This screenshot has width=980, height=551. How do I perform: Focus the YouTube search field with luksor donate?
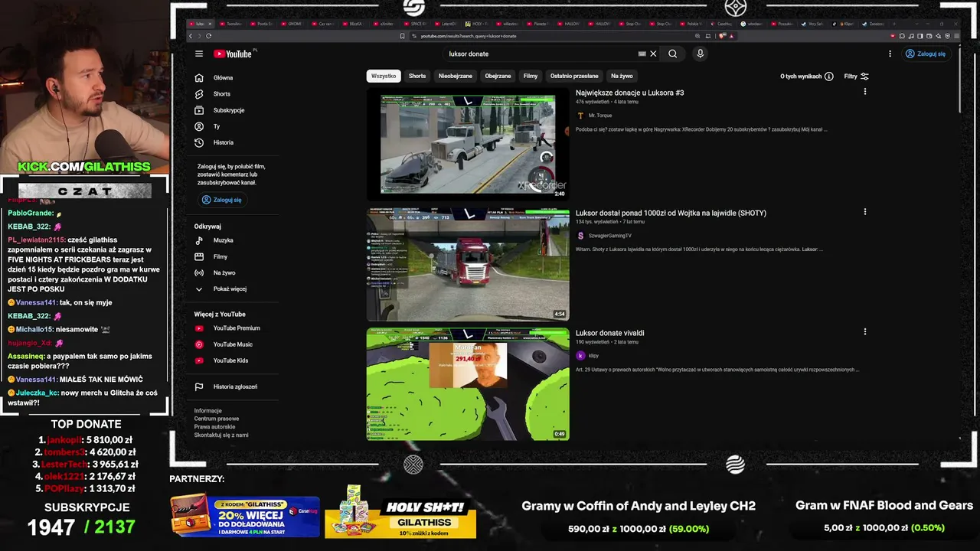coord(540,54)
